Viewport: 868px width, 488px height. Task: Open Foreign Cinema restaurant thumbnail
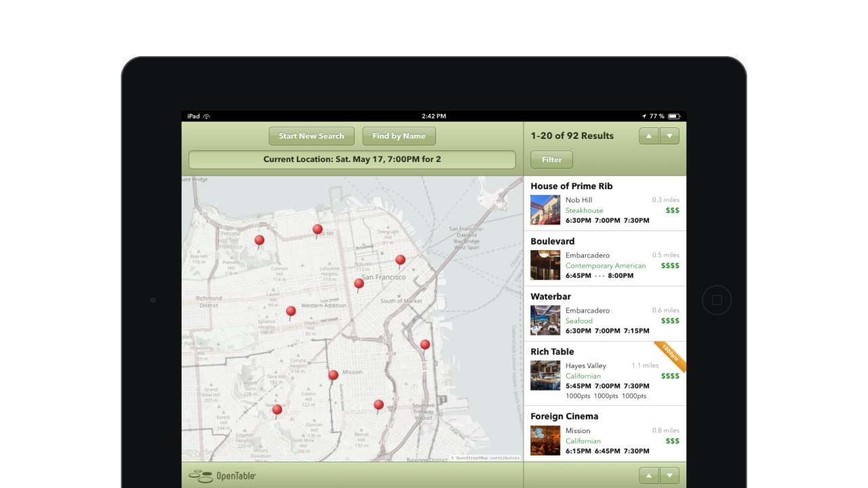click(545, 441)
